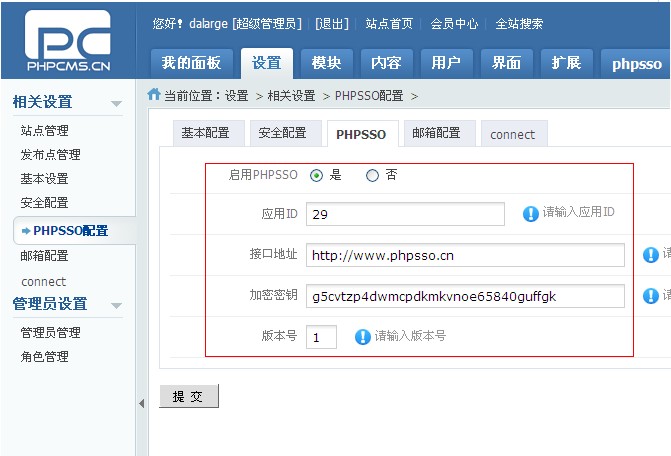Select PHPSSO配置 in sidebar
This screenshot has height=456, width=671.
pyautogui.click(x=74, y=231)
